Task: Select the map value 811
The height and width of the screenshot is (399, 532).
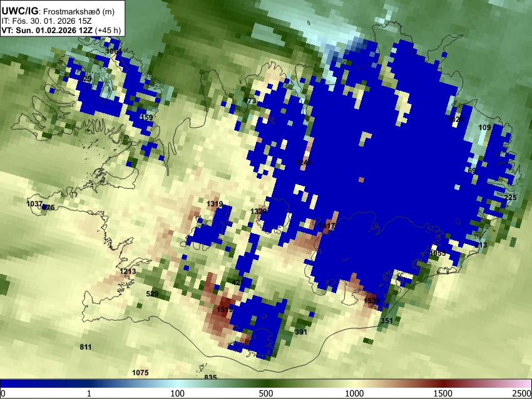Action: click(86, 347)
